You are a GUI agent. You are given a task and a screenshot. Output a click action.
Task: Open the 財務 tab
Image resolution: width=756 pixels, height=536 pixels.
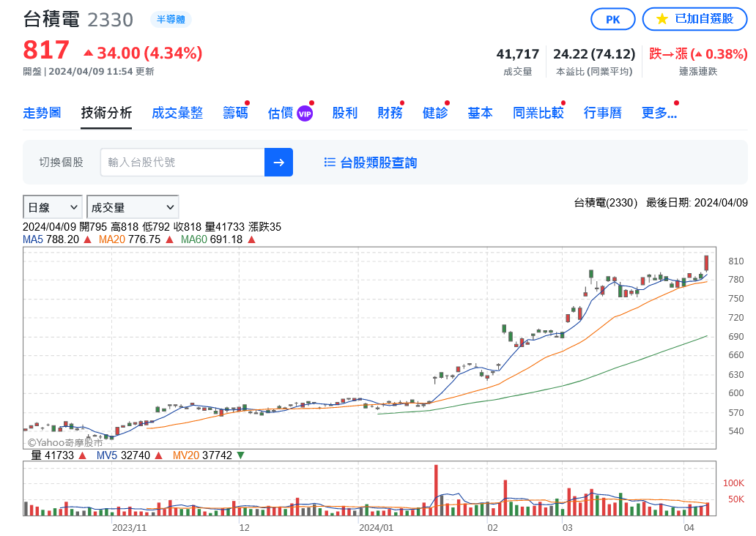tap(390, 113)
